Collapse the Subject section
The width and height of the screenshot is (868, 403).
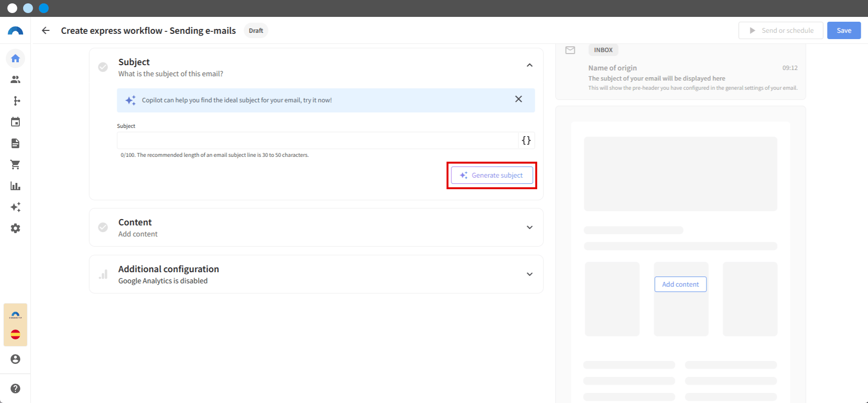tap(529, 65)
